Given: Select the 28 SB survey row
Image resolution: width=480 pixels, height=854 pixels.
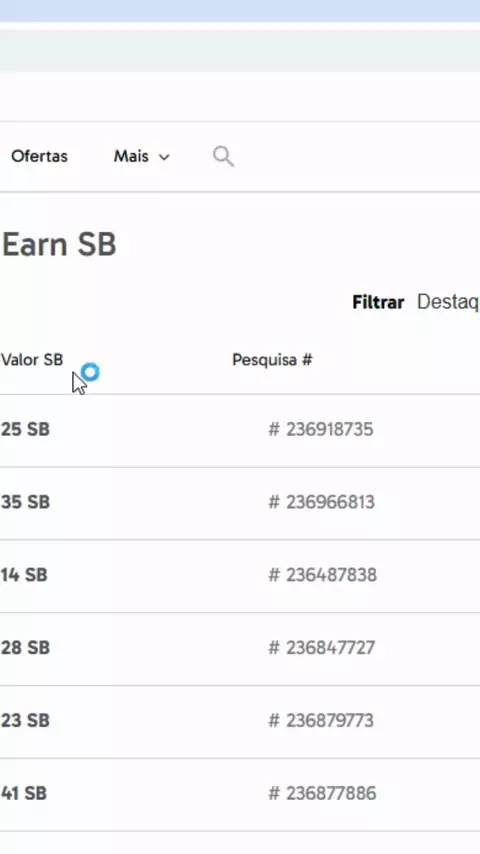Looking at the screenshot, I should (x=240, y=649).
